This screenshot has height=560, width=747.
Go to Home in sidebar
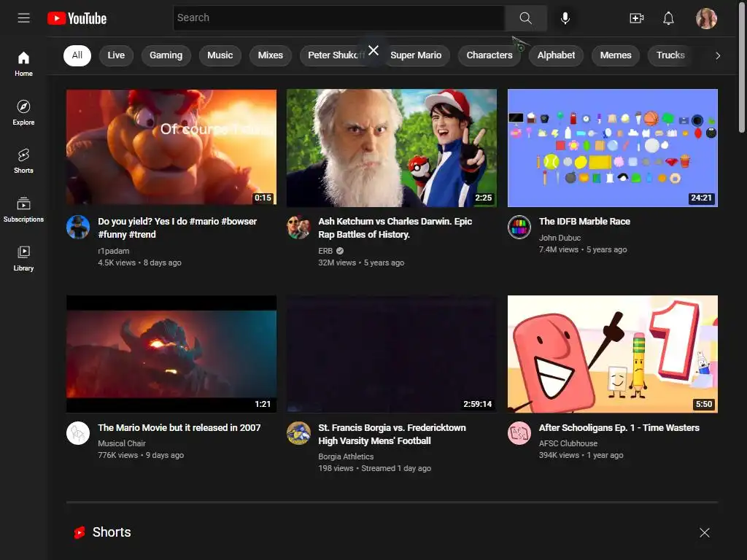23,64
